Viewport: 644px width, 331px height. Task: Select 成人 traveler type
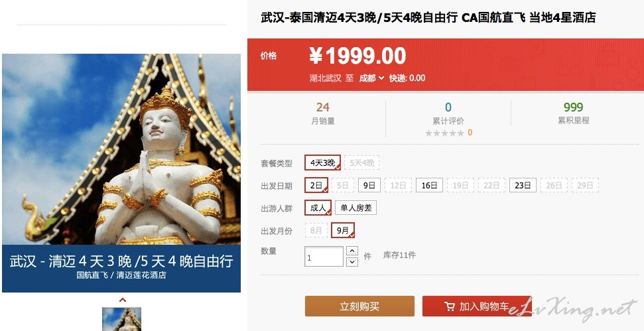pyautogui.click(x=318, y=208)
